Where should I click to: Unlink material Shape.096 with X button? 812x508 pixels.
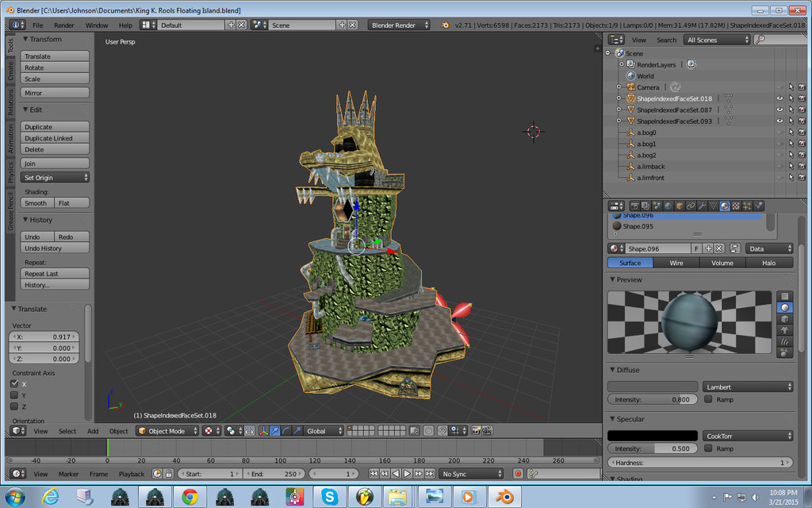tap(720, 248)
